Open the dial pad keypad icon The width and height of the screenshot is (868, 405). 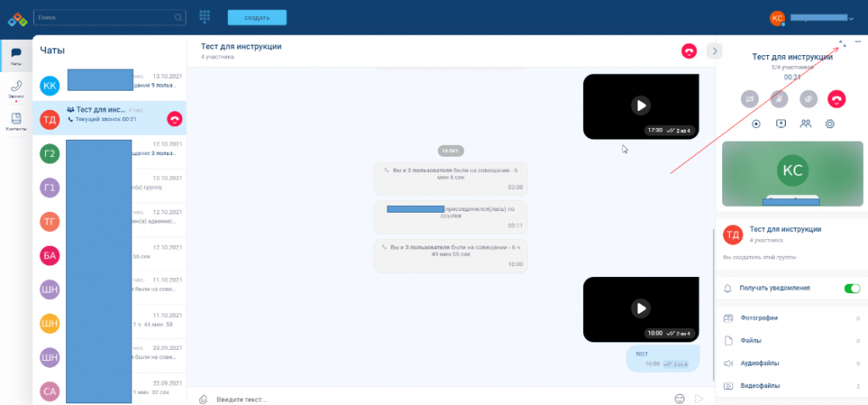pyautogui.click(x=204, y=17)
